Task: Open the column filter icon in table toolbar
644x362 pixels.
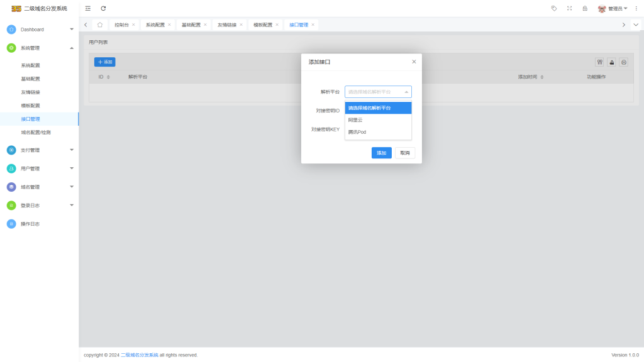Action: [x=599, y=62]
